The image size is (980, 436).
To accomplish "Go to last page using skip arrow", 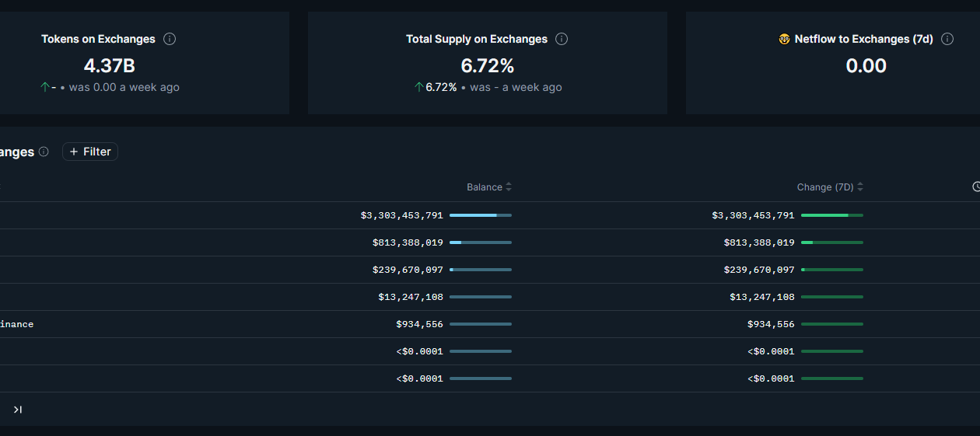I will click(18, 410).
